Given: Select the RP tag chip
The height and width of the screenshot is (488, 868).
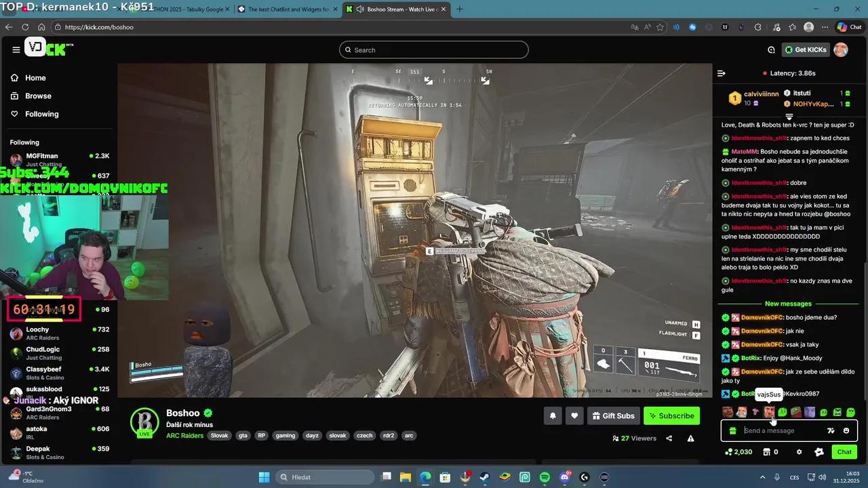Looking at the screenshot, I should [262, 436].
